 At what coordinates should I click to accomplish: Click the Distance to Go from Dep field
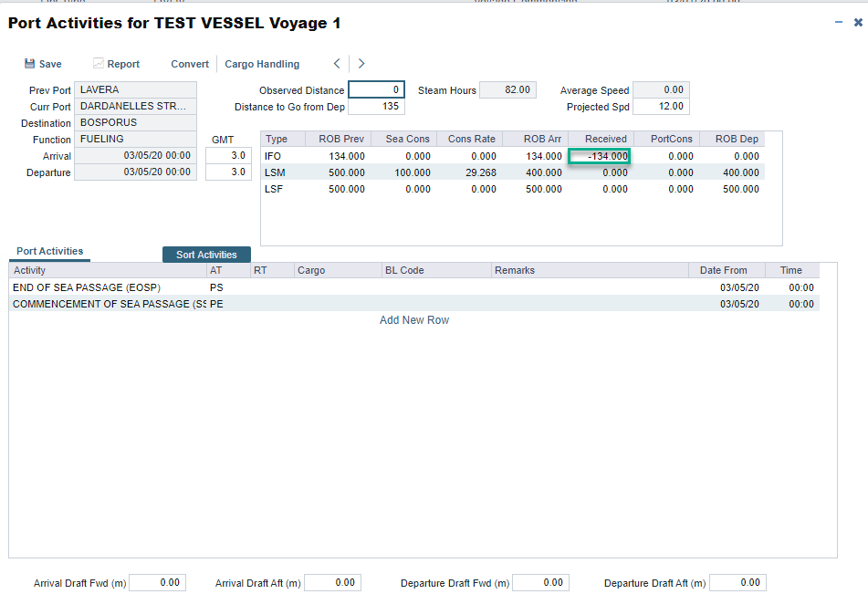[376, 107]
